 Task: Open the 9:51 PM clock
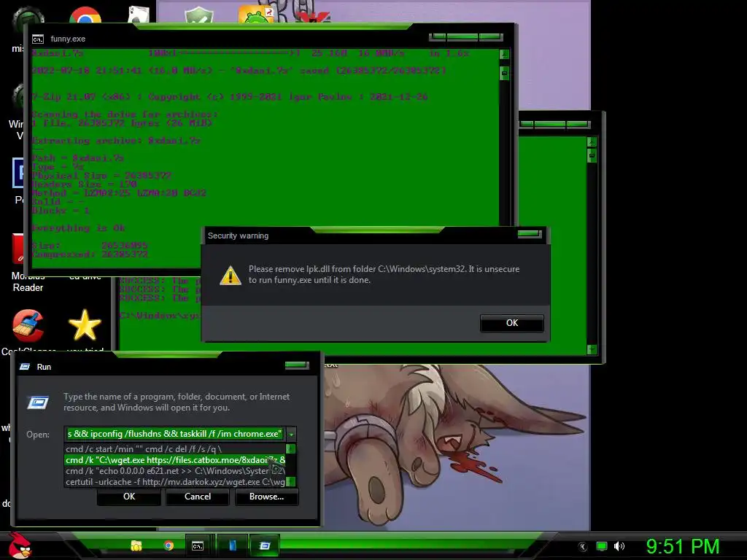682,547
